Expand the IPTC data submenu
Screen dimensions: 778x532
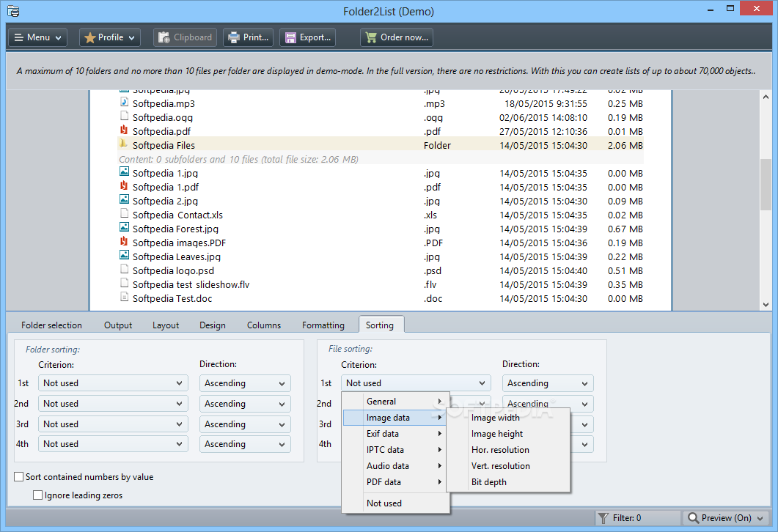(x=396, y=450)
